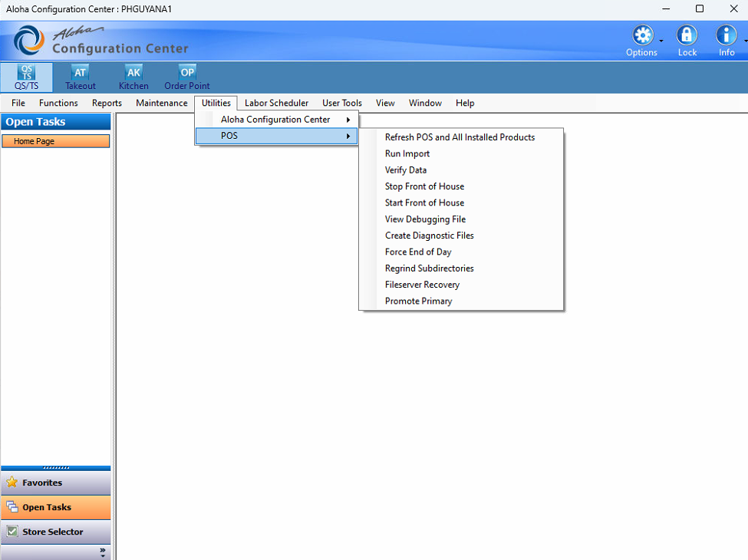
Task: Open the Order Point product
Action: coord(187,77)
